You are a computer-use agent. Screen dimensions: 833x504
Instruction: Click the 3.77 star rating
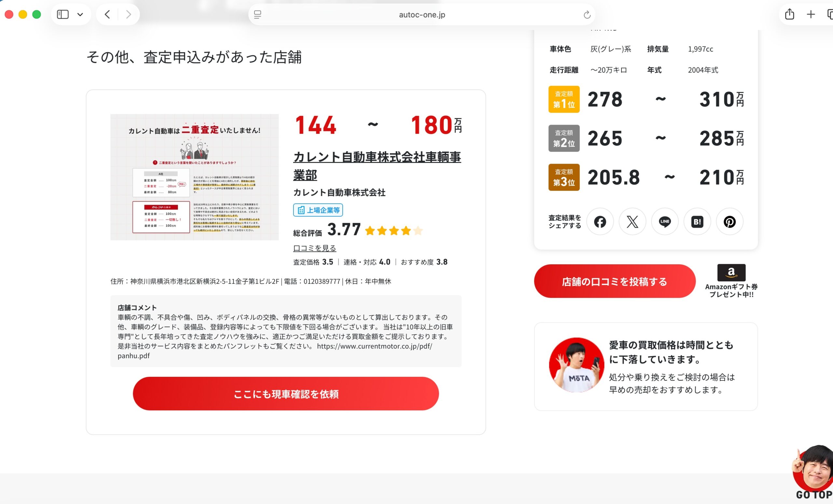[x=375, y=230]
